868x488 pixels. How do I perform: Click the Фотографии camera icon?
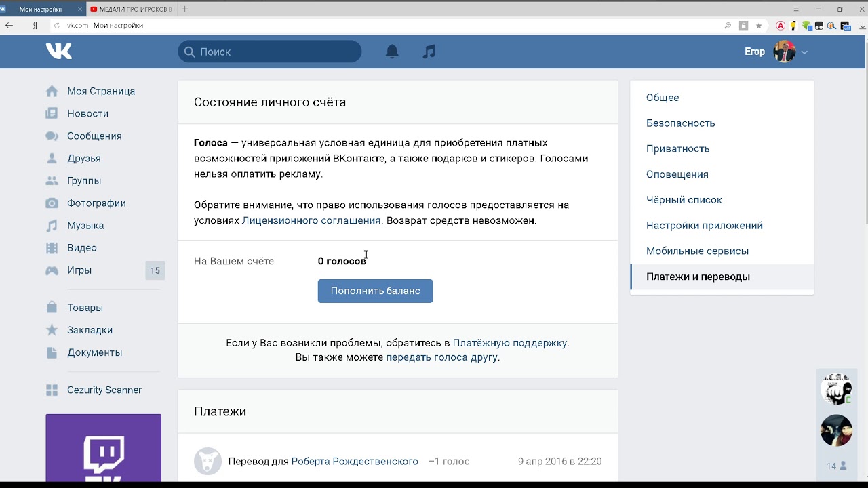[52, 203]
